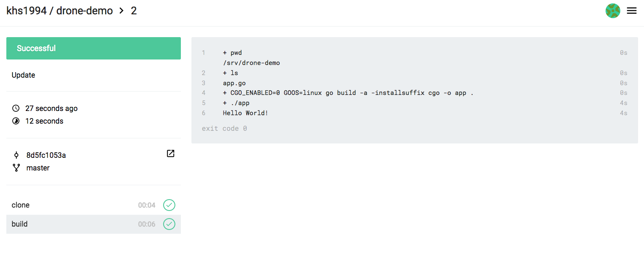Open the Update menu entry

pos(23,75)
